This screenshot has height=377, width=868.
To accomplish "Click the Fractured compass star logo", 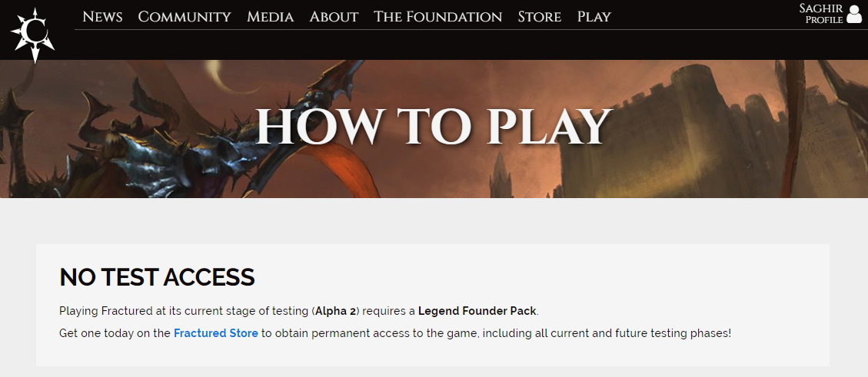I will pyautogui.click(x=32, y=35).
